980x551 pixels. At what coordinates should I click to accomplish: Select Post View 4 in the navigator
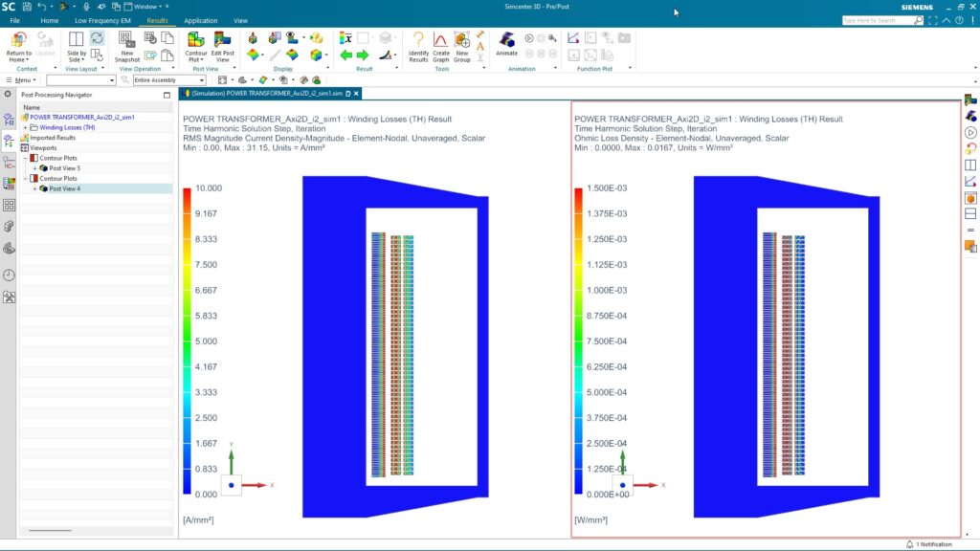65,188
